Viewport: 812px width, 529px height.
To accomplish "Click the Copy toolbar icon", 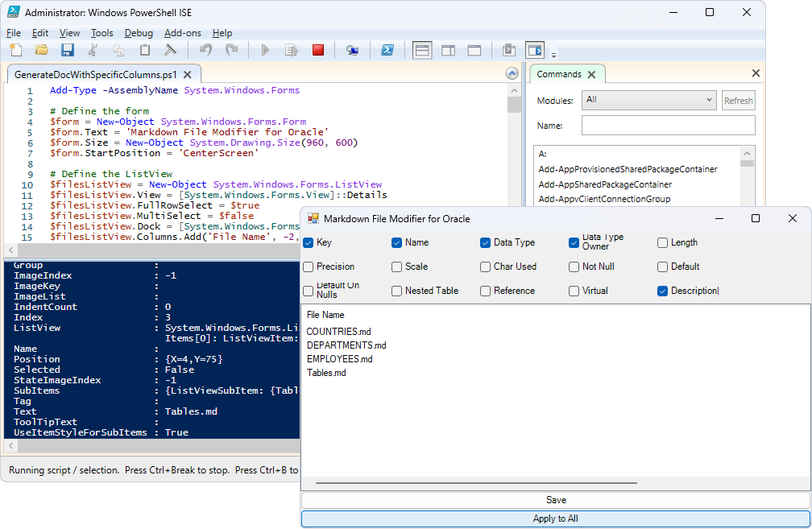I will (119, 50).
